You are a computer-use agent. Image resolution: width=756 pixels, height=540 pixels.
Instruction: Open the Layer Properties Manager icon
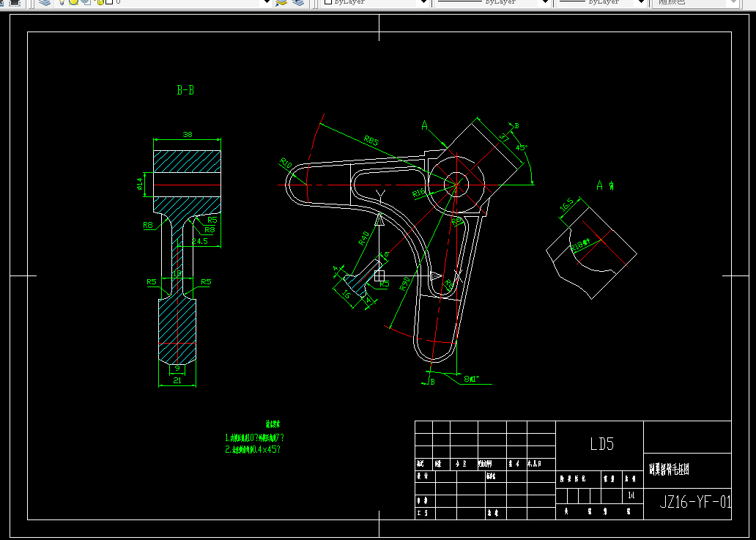[x=45, y=2]
